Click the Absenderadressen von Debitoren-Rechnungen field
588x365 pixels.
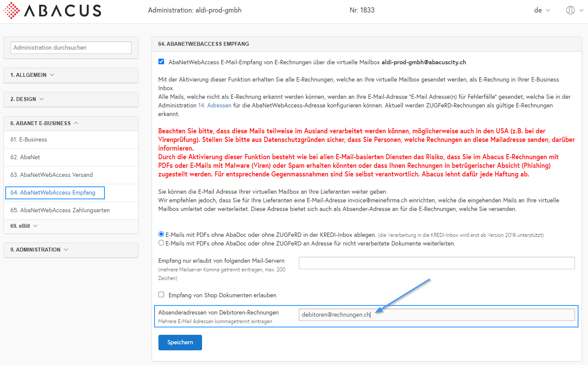(x=436, y=315)
